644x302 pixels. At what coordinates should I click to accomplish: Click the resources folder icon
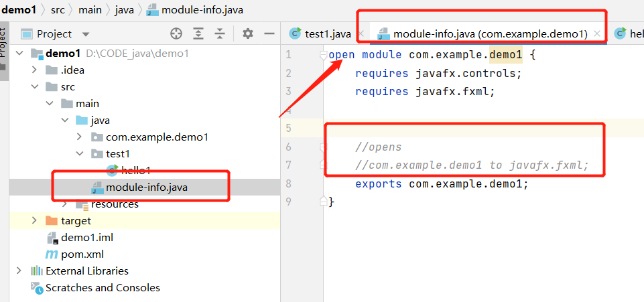pos(82,205)
